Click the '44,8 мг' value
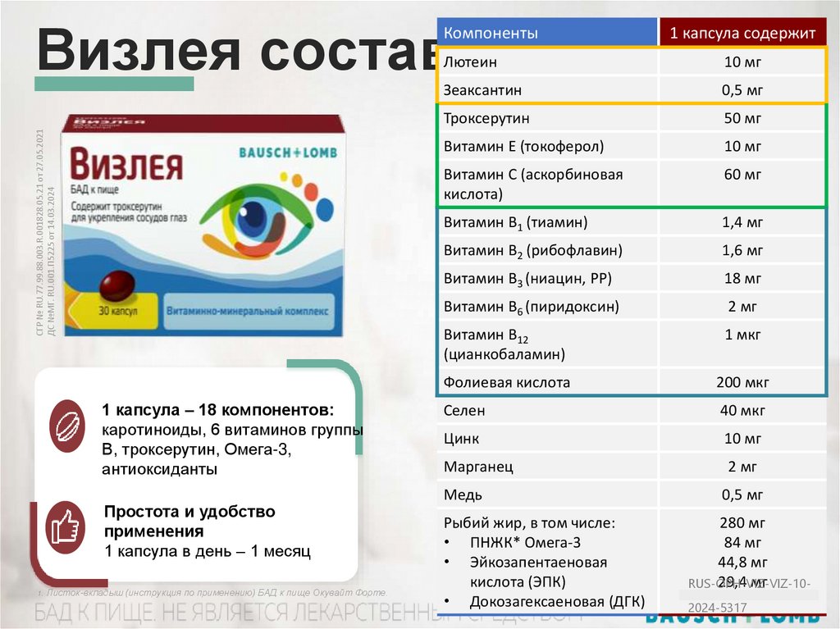This screenshot has height=629, width=840. (742, 563)
